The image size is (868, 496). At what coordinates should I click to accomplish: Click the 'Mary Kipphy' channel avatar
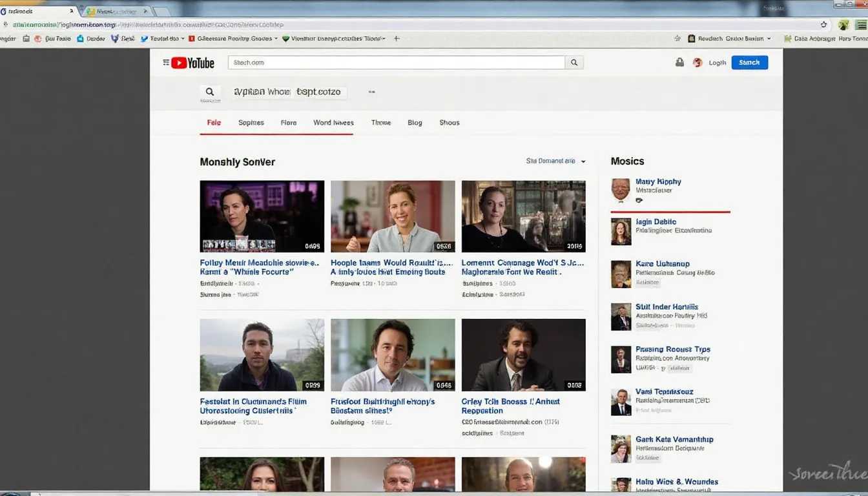click(621, 191)
